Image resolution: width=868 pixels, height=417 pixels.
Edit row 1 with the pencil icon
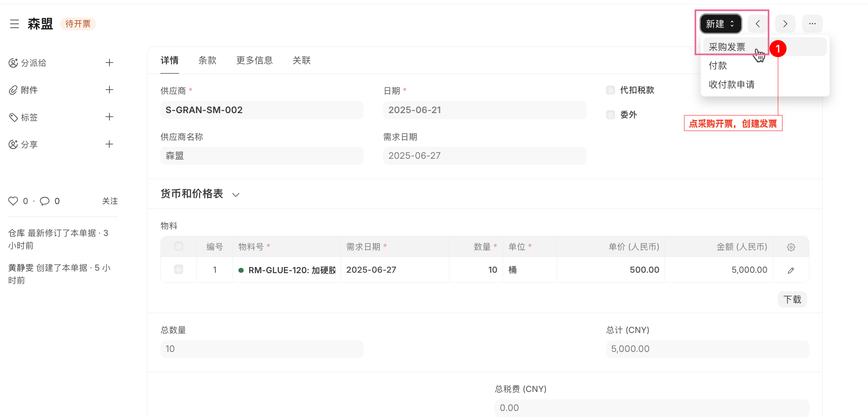tap(791, 270)
